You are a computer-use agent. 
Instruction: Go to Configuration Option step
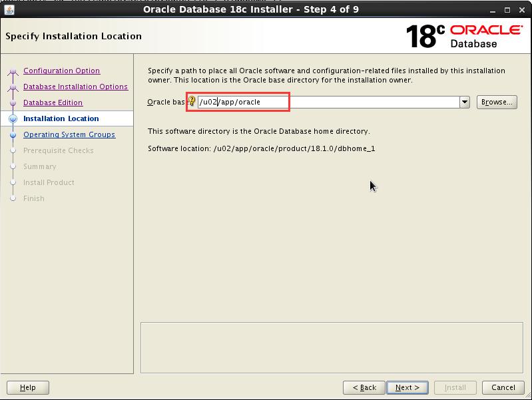[61, 71]
